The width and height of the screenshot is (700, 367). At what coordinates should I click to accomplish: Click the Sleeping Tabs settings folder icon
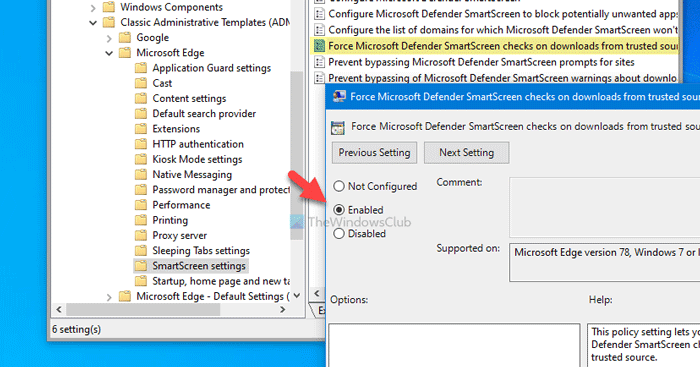click(x=141, y=250)
